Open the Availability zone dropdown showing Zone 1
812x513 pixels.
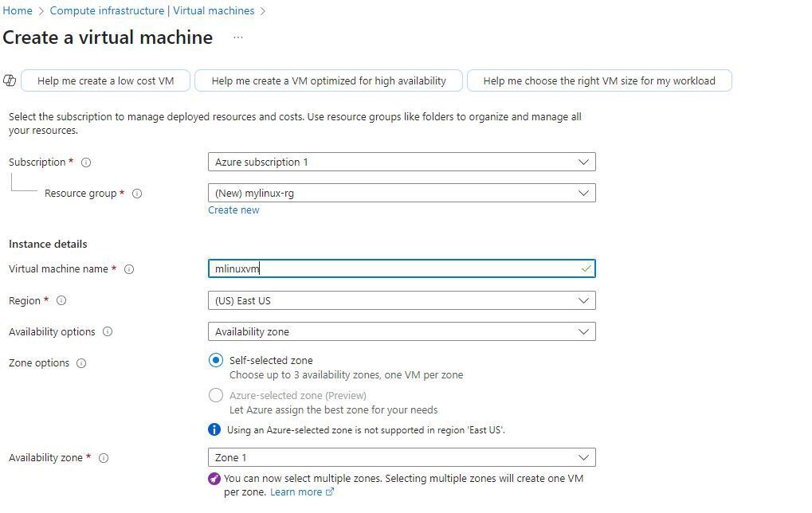pos(402,457)
